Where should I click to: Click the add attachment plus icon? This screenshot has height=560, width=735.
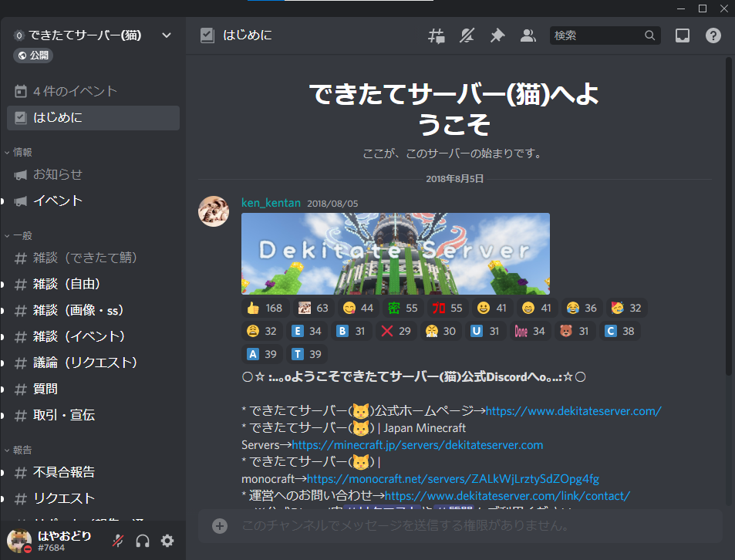click(219, 526)
